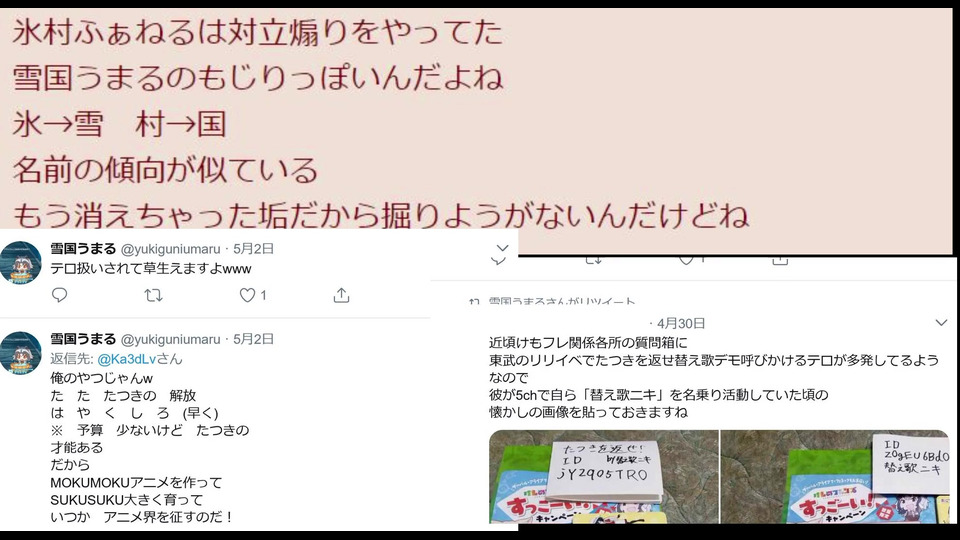Open the @Ka3dLv profile link
Image resolution: width=960 pixels, height=540 pixels.
(x=125, y=359)
